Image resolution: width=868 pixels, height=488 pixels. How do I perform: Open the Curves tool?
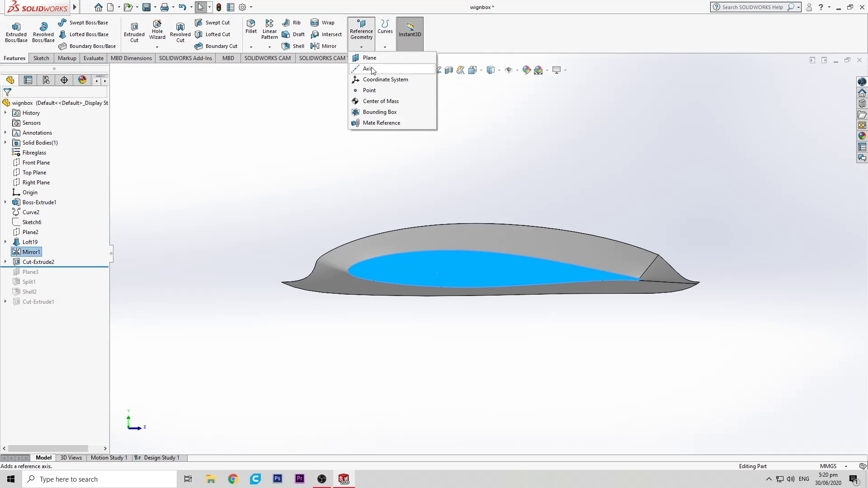pyautogui.click(x=385, y=27)
